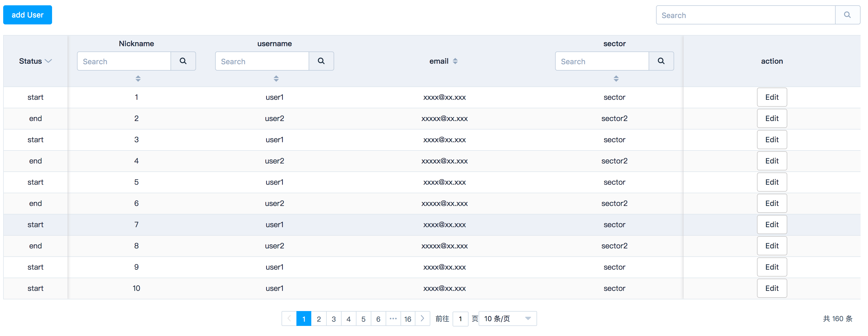
Task: Click the add User button
Action: coord(27,15)
